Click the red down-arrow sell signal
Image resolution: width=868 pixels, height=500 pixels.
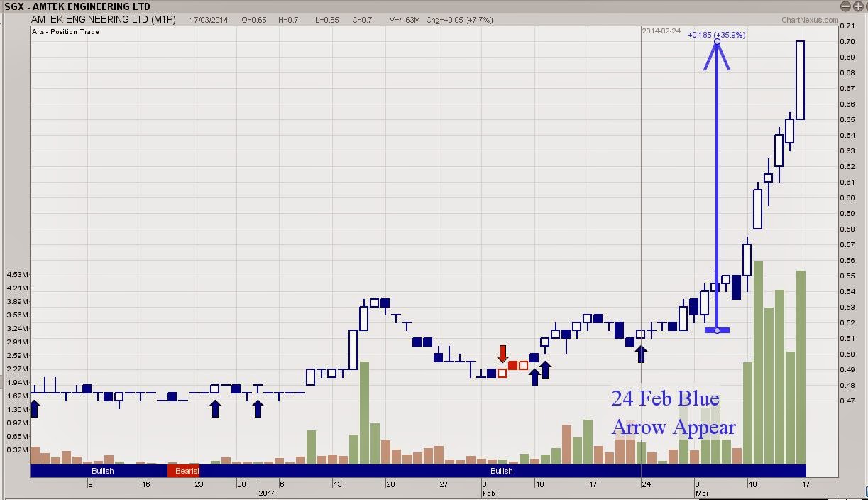(502, 354)
